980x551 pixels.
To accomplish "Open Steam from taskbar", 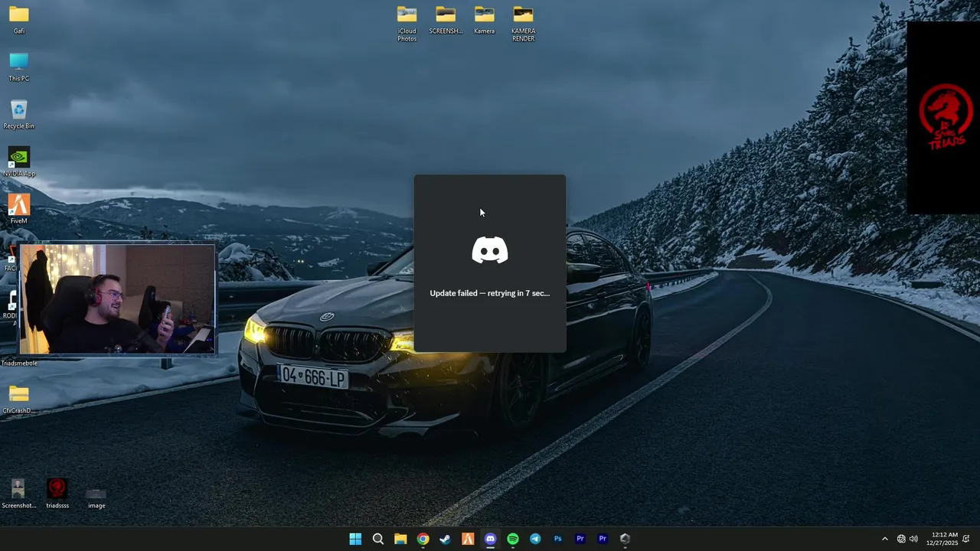I will tap(445, 539).
